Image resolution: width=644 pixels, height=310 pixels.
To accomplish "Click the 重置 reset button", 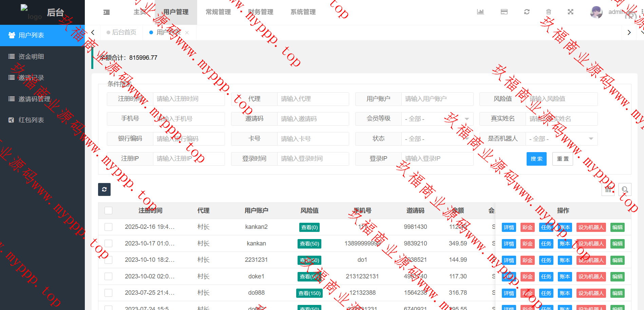I will [x=563, y=159].
